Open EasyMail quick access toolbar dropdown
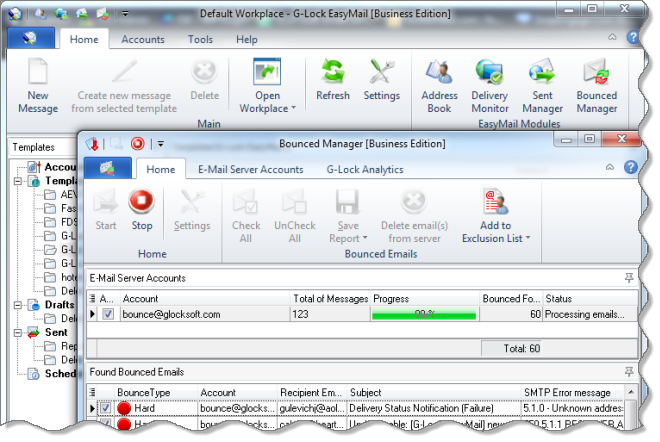Viewport: 660px width, 442px height. 125,14
